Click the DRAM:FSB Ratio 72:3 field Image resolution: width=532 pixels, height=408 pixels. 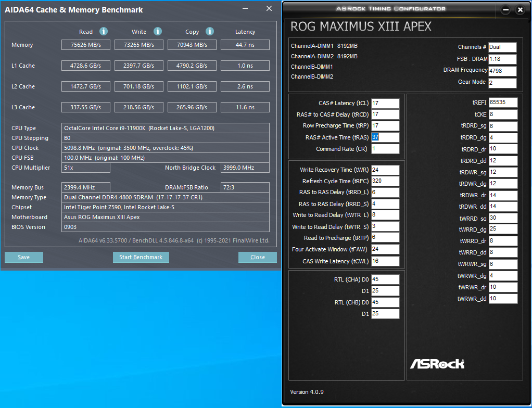pyautogui.click(x=245, y=187)
